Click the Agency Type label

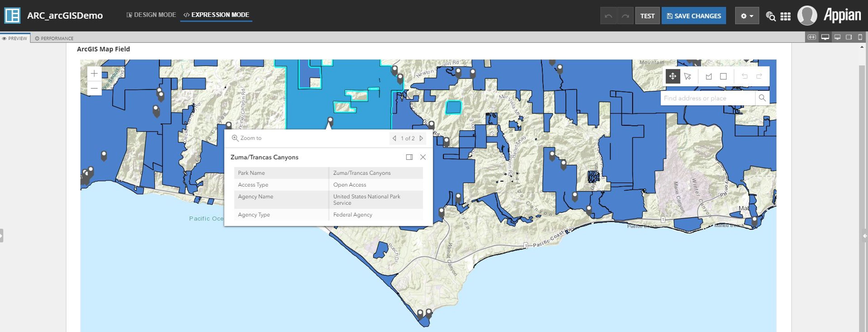tap(254, 215)
